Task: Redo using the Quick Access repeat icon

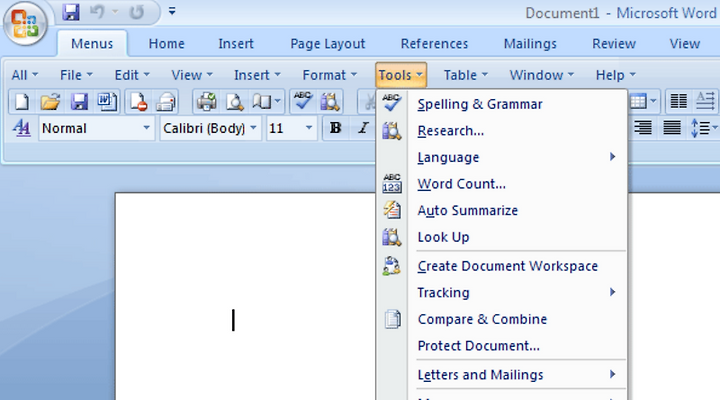Action: [x=137, y=12]
